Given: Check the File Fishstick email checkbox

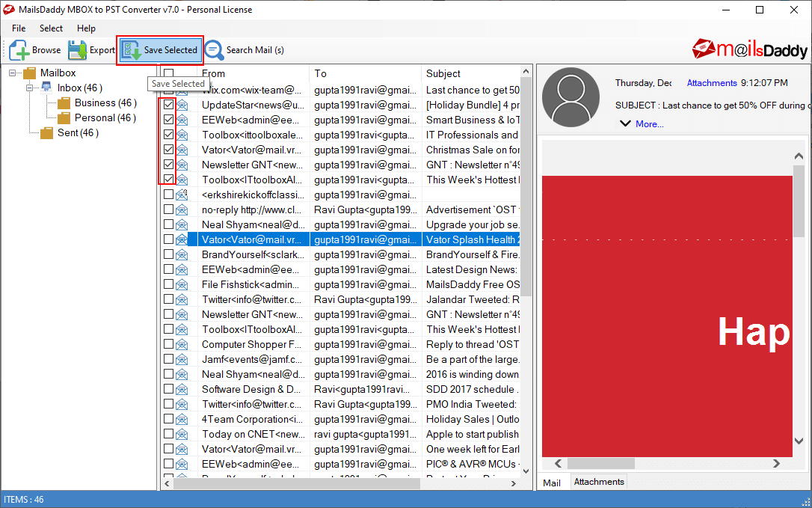Looking at the screenshot, I should (x=168, y=284).
